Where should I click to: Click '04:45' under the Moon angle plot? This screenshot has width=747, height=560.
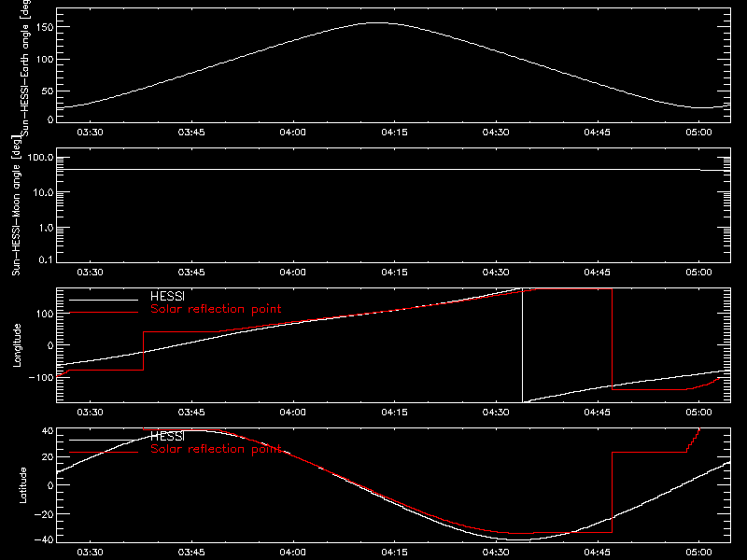point(598,273)
